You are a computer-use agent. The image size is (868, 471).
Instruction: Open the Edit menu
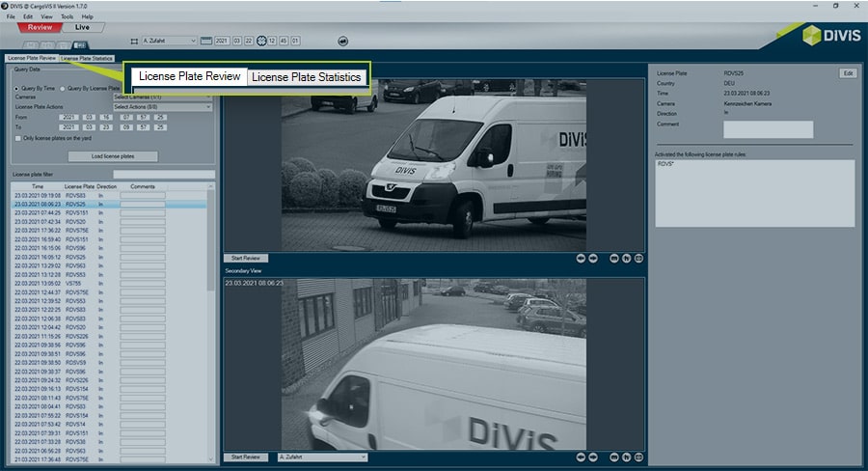28,16
